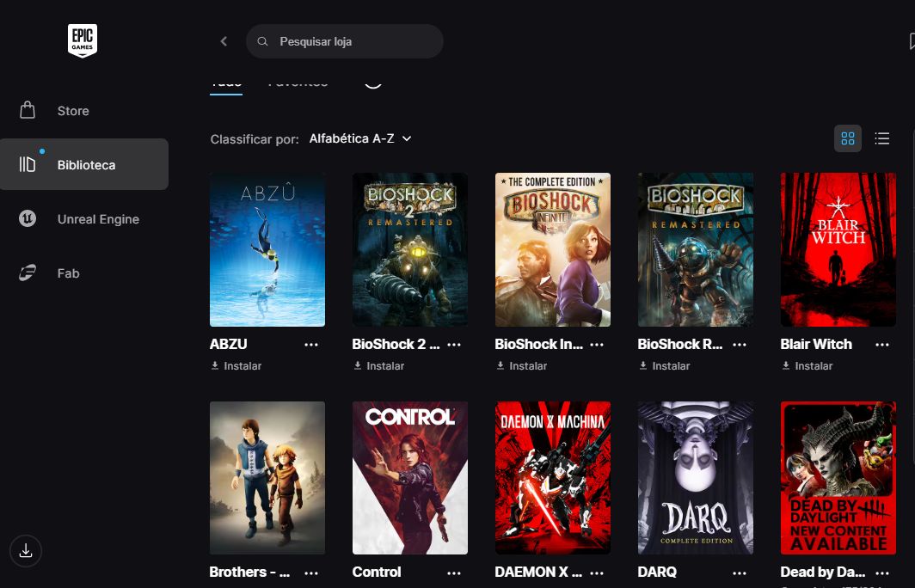Open Dead by Daylight options ellipsis menu

(882, 573)
